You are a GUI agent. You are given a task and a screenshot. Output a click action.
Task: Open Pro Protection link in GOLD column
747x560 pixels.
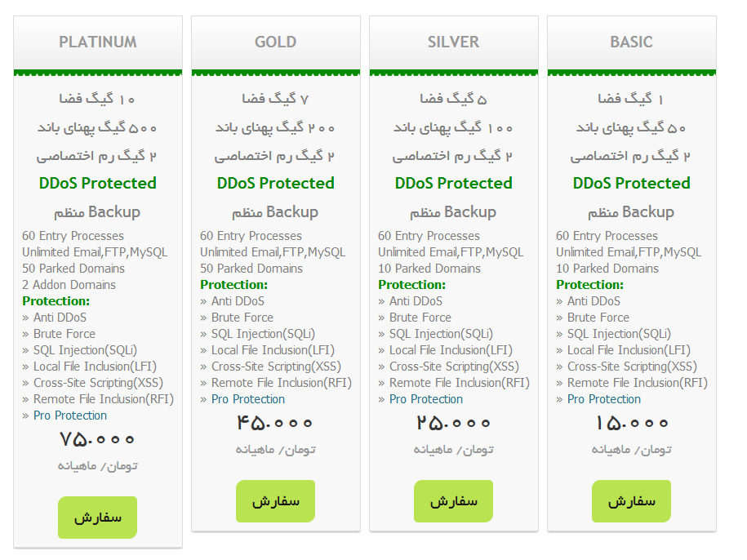248,399
